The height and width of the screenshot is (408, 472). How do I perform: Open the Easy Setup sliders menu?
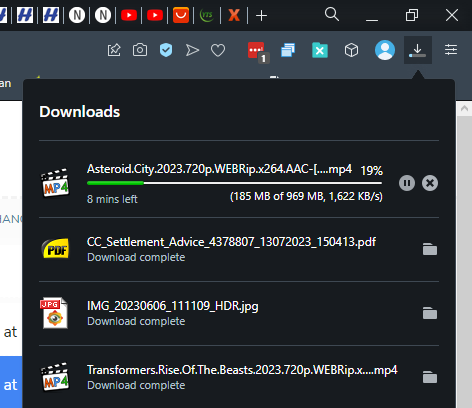coord(451,50)
